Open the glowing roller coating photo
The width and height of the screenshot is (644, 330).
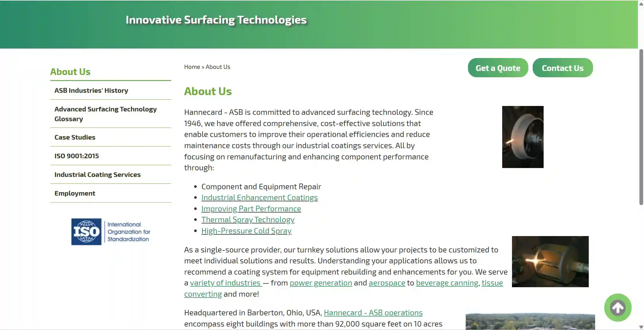coord(550,262)
